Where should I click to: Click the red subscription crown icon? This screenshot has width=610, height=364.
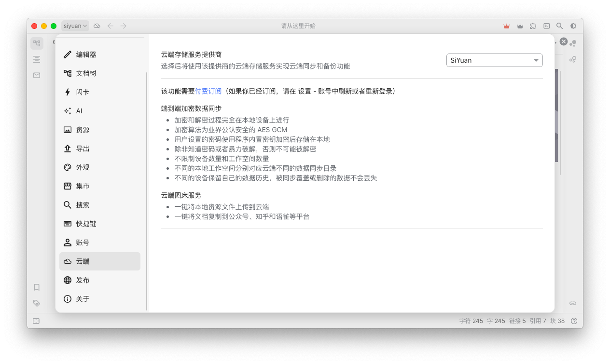click(x=506, y=26)
